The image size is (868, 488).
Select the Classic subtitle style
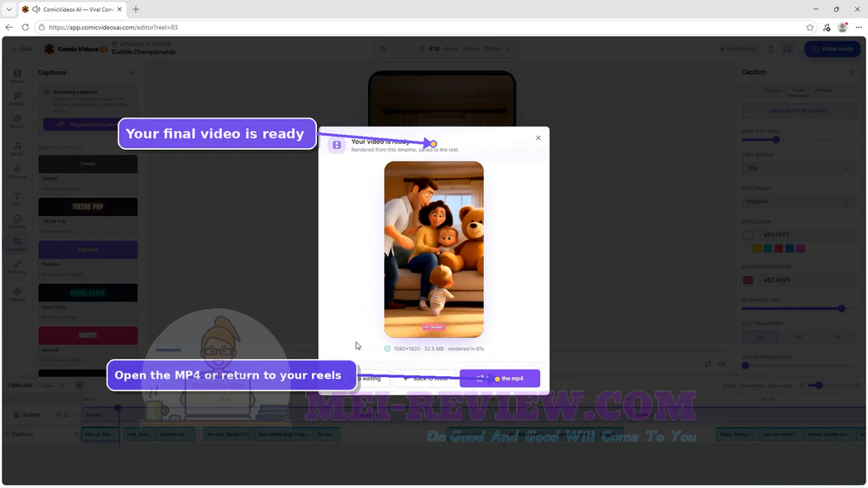(88, 175)
